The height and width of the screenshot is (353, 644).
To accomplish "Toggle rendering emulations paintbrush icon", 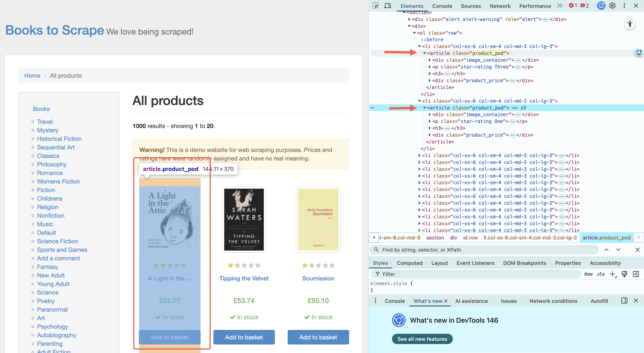I will click(x=624, y=274).
